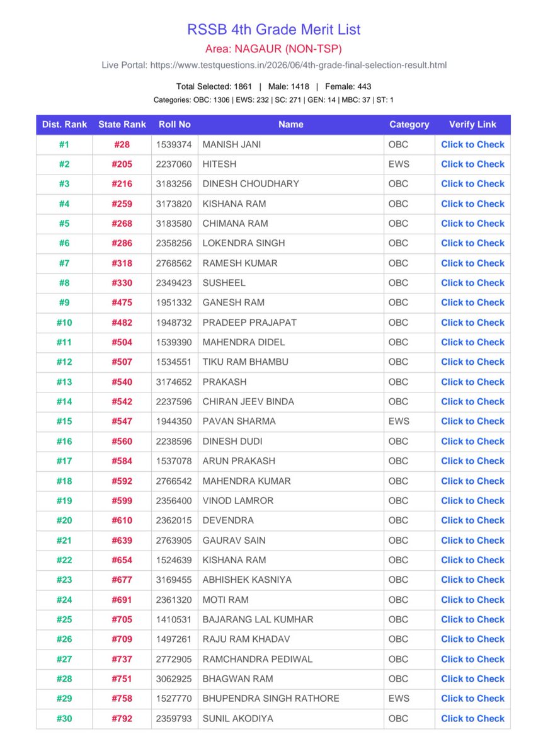Screen dimensions: 543x756
Task: Click to Check for roll number 1524639
Action: coord(472,559)
